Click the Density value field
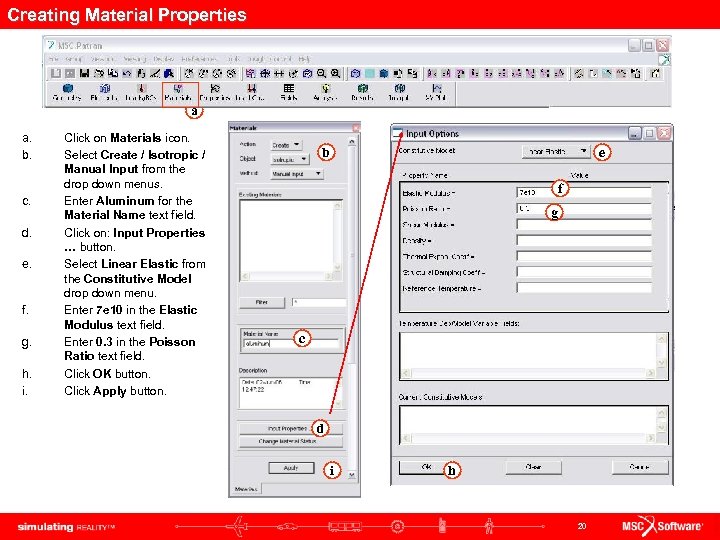The image size is (720, 540). [584, 240]
